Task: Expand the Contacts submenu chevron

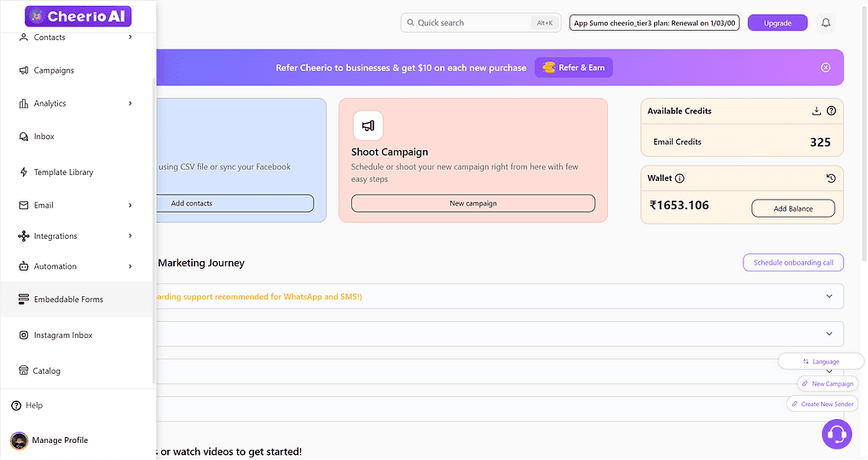Action: (130, 38)
